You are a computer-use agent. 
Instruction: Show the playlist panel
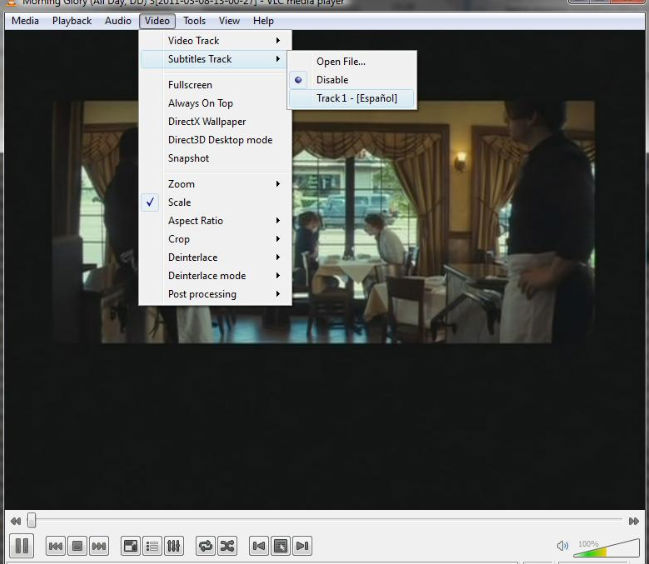pos(152,546)
